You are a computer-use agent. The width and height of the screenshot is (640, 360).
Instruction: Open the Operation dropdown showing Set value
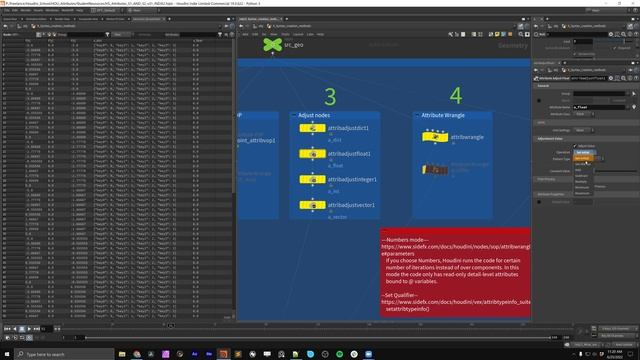click(x=584, y=152)
